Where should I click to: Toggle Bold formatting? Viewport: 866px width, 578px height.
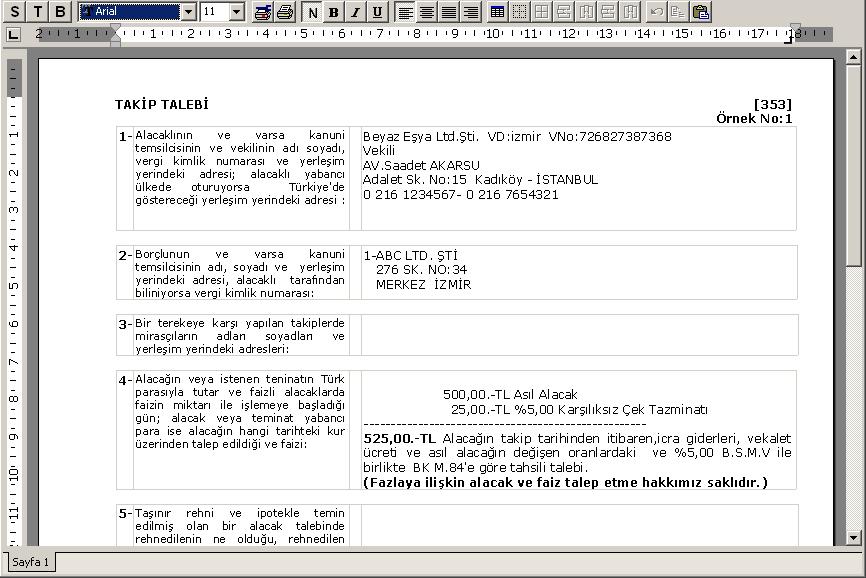334,12
